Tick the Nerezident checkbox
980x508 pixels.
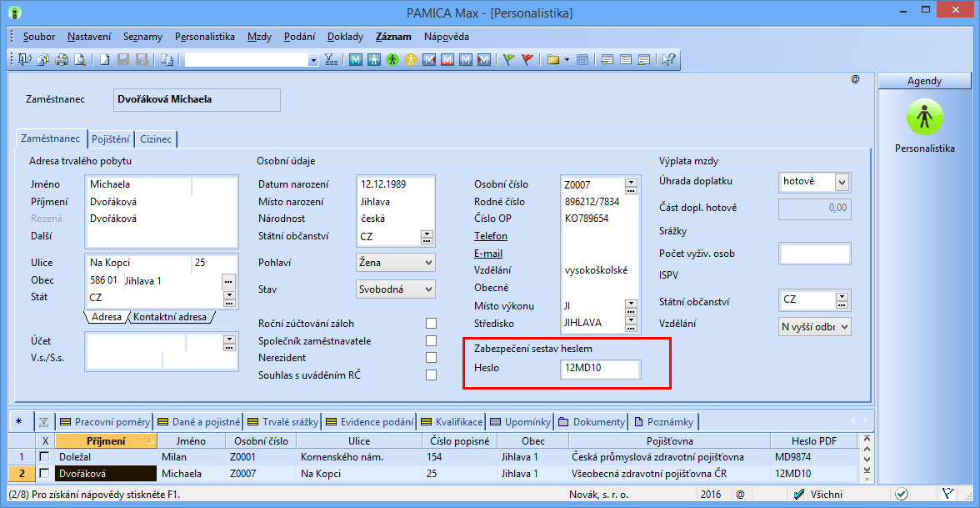[431, 358]
